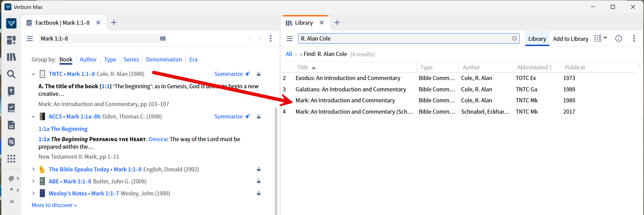The width and height of the screenshot is (644, 215).
Task: Group results by Denomination
Action: coord(164,59)
